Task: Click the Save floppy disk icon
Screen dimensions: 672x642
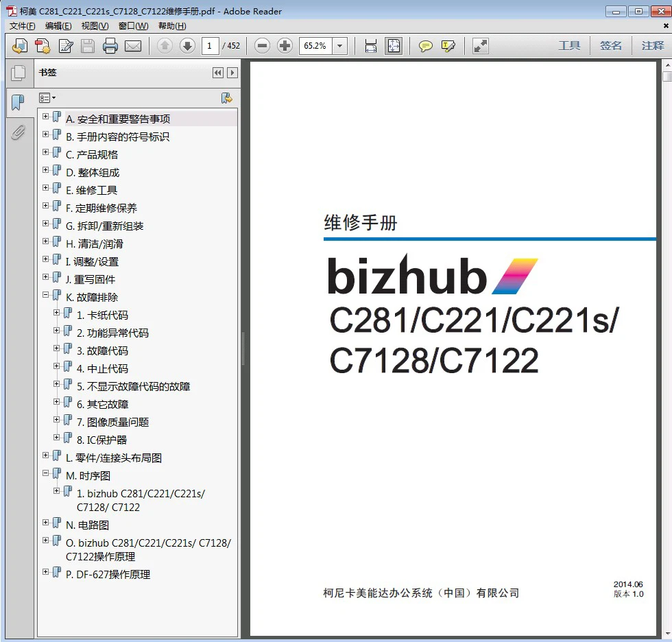Action: pos(88,45)
